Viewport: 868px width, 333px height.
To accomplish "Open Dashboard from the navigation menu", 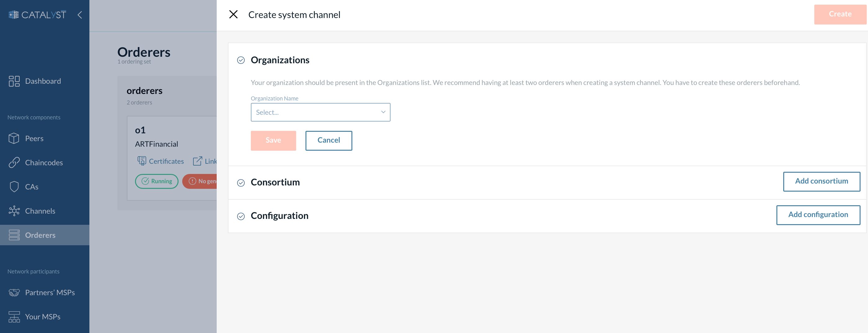I will click(43, 81).
